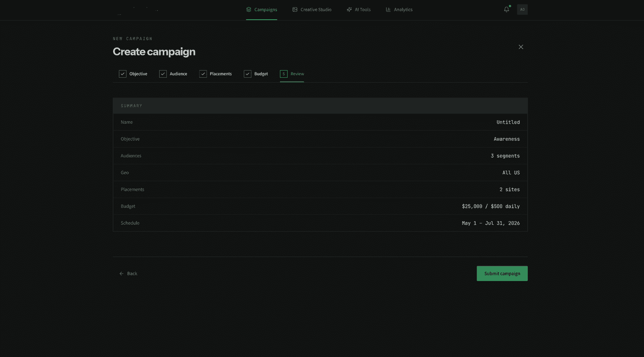Click the green underline beneath Campaigns
Viewport: 644px width, 357px height.
click(x=261, y=19)
